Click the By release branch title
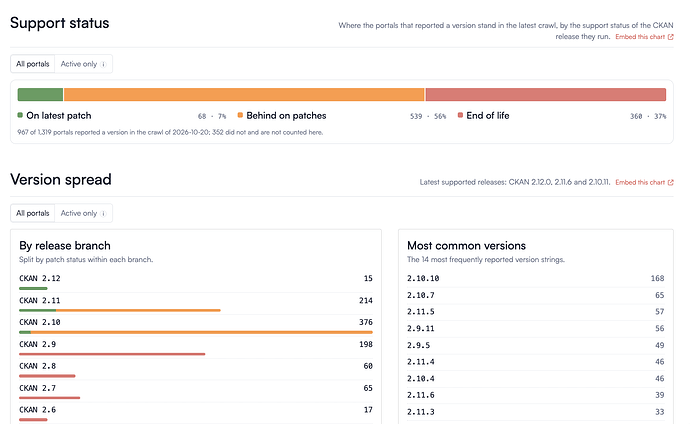 click(65, 245)
